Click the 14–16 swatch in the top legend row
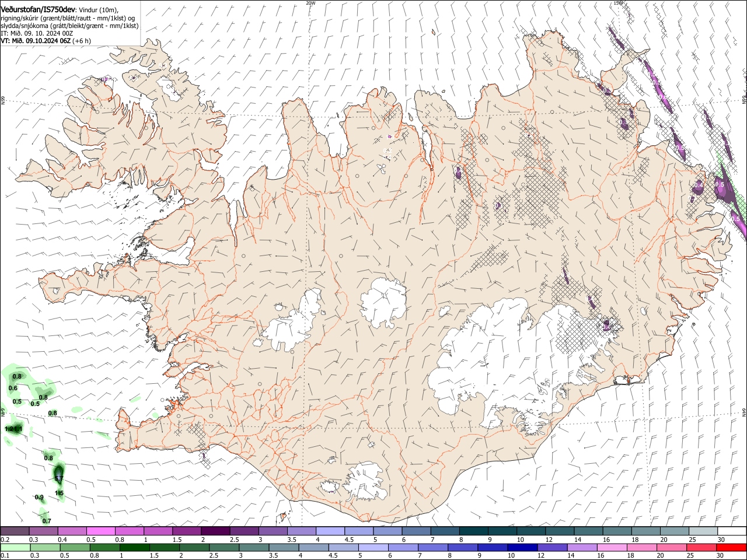Screen dimensions: 747x560 pos(588,531)
